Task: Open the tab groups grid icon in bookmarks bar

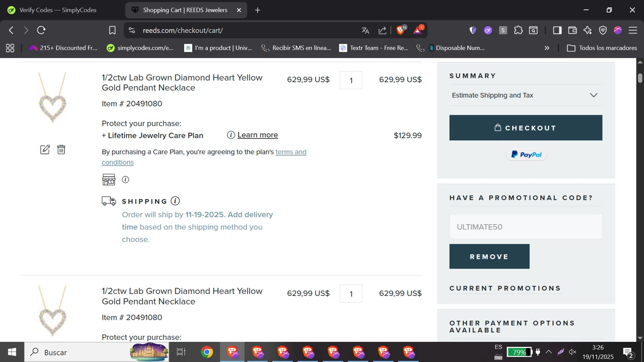Action: click(x=10, y=48)
